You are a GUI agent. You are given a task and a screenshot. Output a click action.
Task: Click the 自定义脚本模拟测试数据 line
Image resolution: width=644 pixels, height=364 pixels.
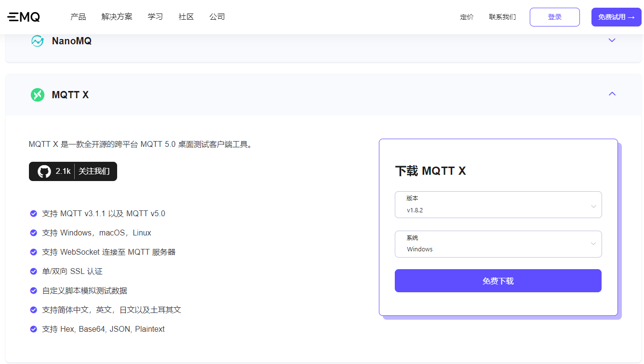tap(85, 291)
